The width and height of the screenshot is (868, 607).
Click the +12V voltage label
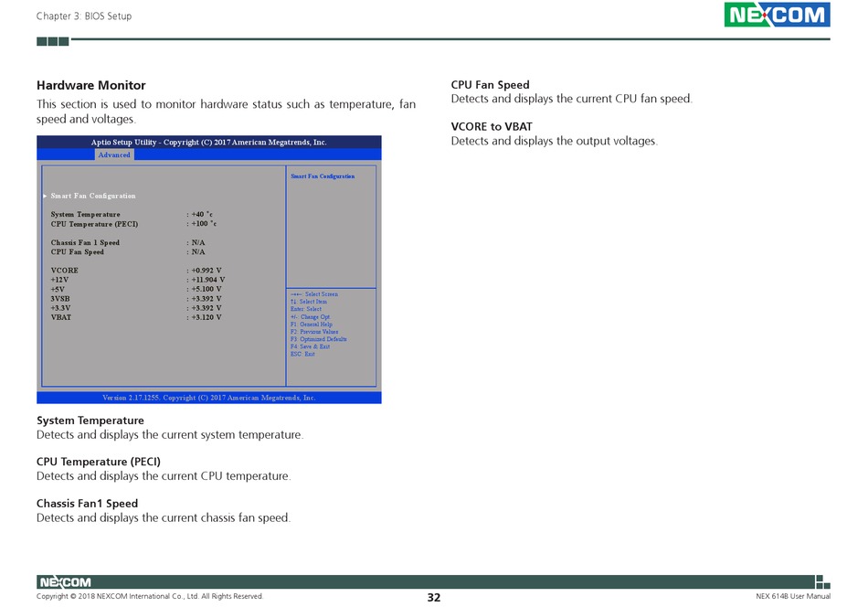pyautogui.click(x=59, y=280)
